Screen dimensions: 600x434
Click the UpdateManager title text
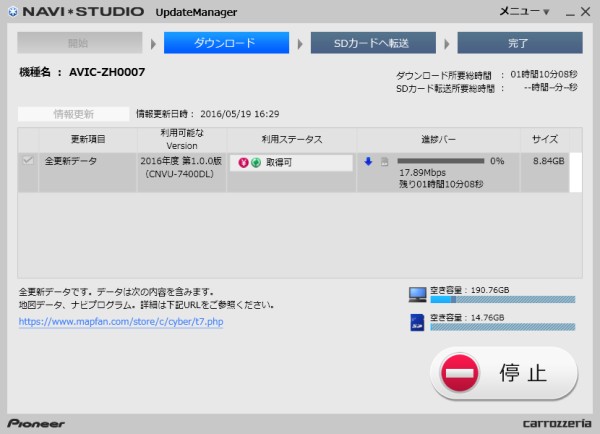196,12
